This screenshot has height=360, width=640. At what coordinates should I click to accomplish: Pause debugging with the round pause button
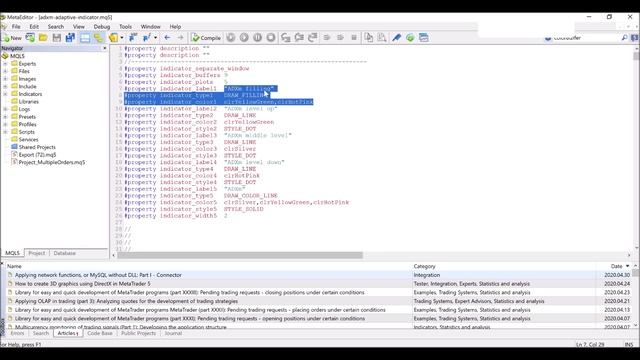[x=258, y=38]
